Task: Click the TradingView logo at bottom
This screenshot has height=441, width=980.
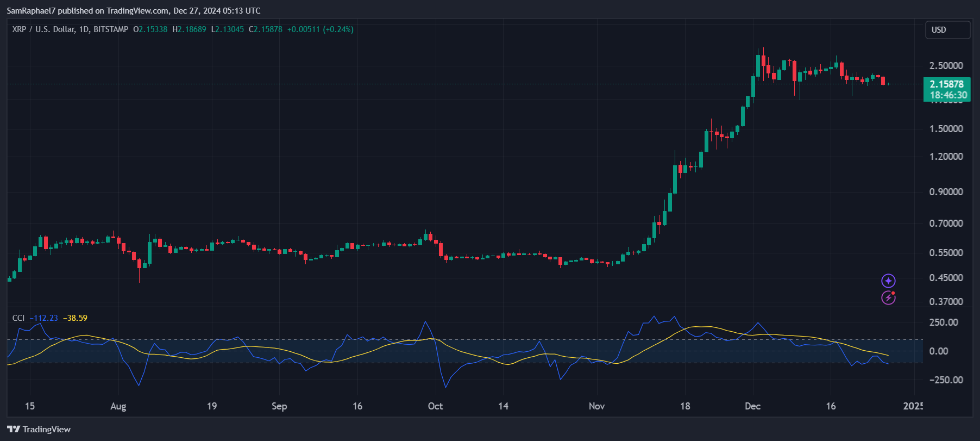Action: (x=39, y=429)
